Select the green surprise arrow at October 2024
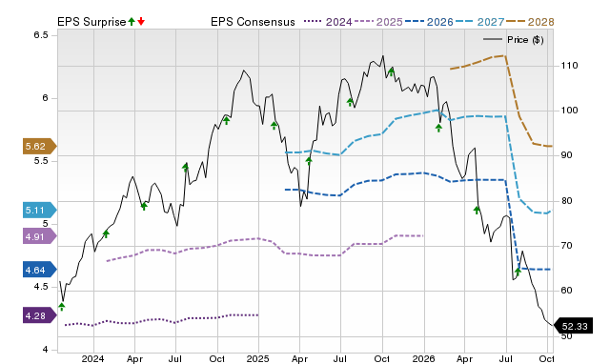This screenshot has height=364, width=610. click(227, 121)
